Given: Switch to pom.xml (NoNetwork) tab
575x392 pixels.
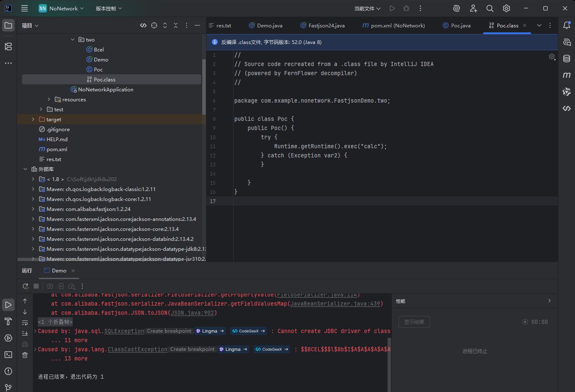Looking at the screenshot, I should pos(393,25).
